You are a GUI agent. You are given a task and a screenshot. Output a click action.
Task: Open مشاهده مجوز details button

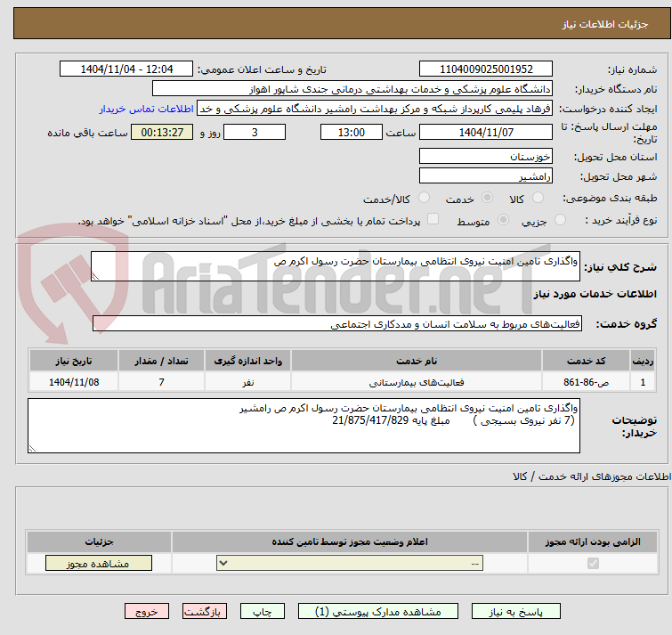tap(99, 564)
